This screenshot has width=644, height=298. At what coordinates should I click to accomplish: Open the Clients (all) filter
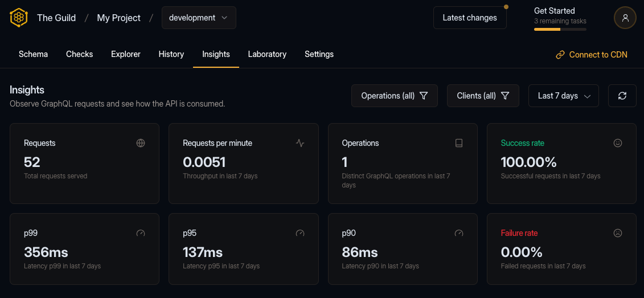point(482,96)
